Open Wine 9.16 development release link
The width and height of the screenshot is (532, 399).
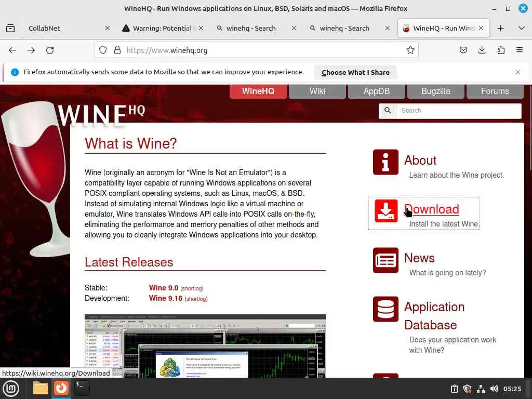tap(166, 298)
